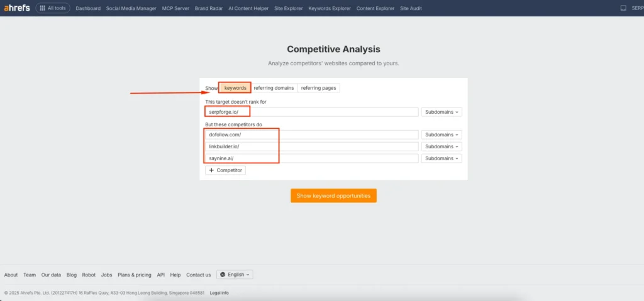Open Site Explorer
This screenshot has width=644, height=301.
coord(289,8)
